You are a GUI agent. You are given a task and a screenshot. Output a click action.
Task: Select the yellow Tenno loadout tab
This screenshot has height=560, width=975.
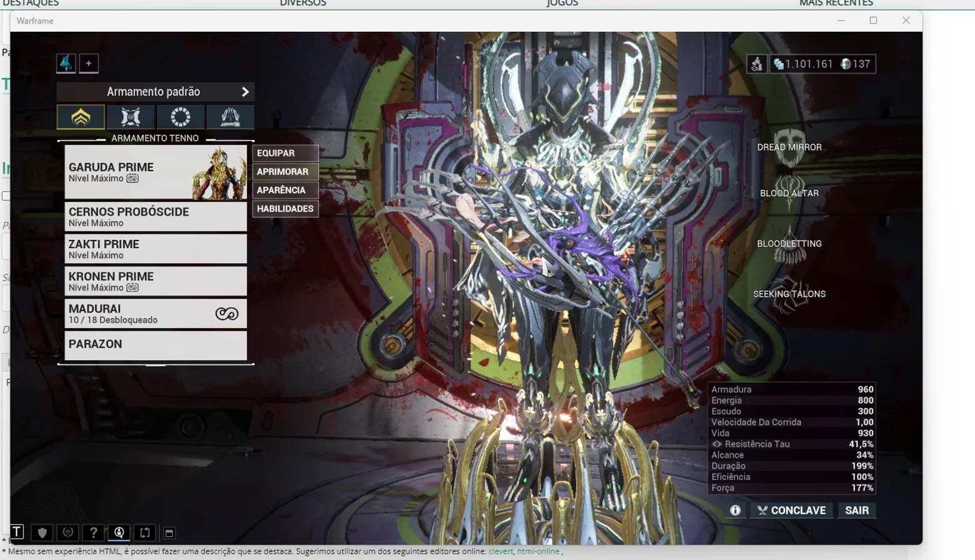(81, 117)
